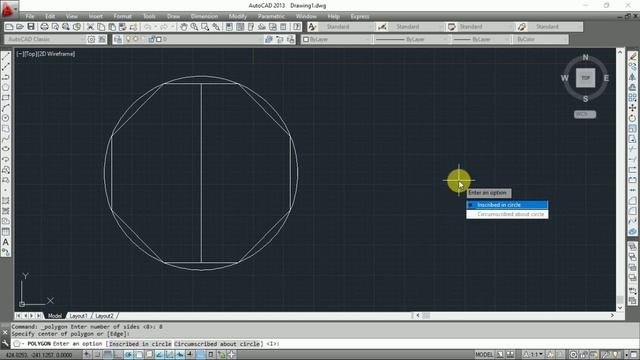Click the TOP face of ViewCube

click(x=585, y=78)
